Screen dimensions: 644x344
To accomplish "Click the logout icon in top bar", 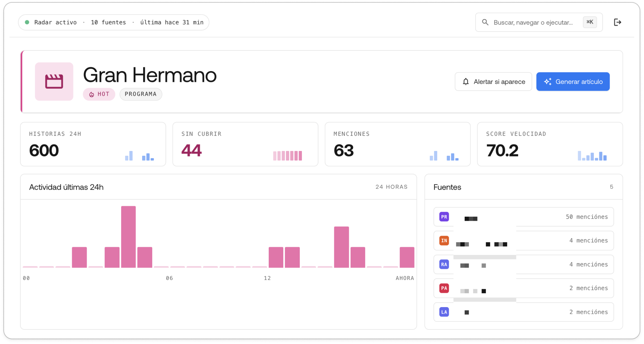I will [617, 22].
